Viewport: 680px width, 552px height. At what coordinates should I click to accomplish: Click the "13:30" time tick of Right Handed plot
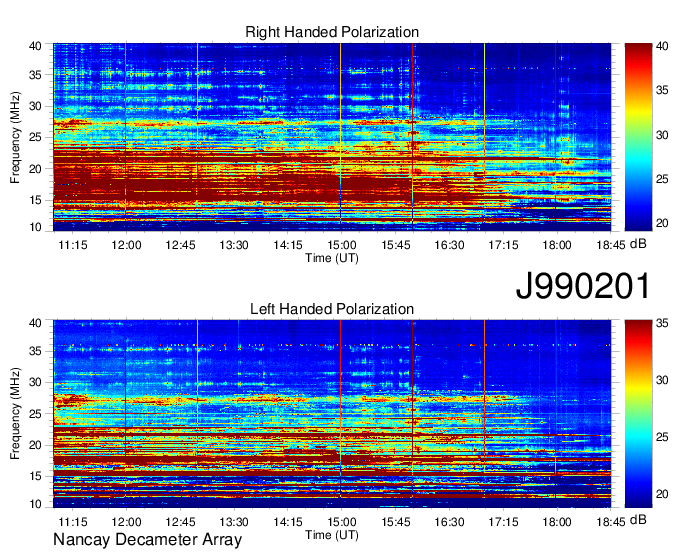pyautogui.click(x=234, y=245)
